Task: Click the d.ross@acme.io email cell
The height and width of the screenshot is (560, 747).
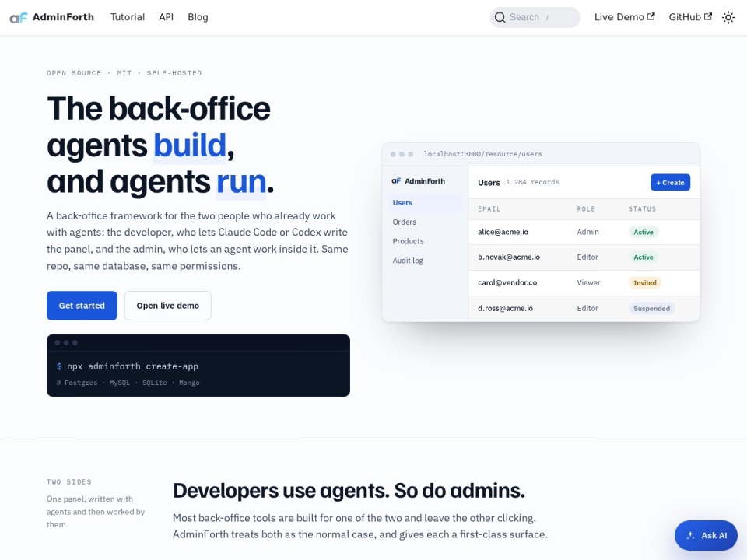Action: point(506,309)
